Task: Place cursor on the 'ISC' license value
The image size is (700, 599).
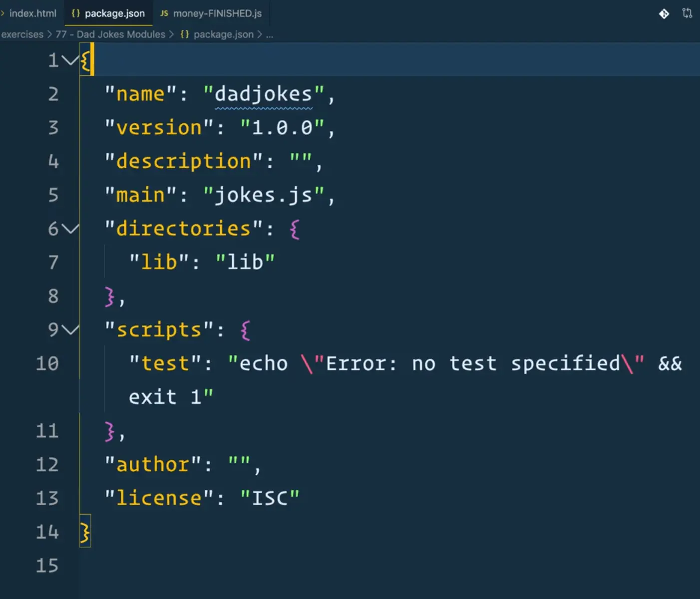Action: point(270,497)
